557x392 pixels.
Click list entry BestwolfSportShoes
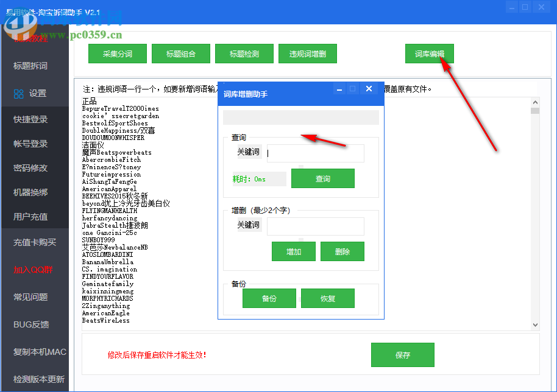[x=115, y=123]
